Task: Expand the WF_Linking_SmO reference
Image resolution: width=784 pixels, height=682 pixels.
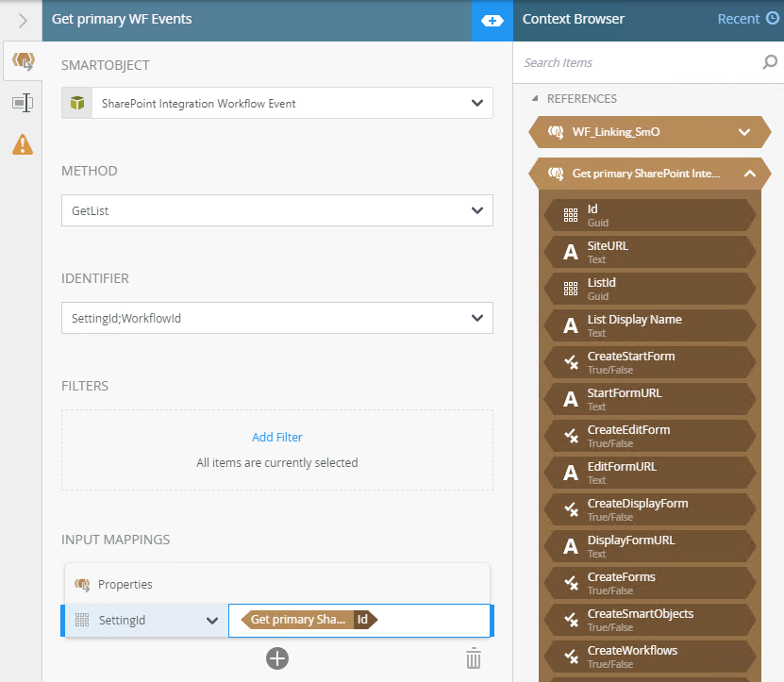Action: (744, 133)
